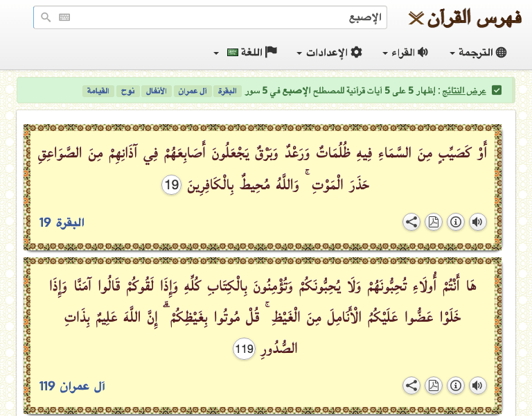Click the search magnifier icon

point(46,17)
